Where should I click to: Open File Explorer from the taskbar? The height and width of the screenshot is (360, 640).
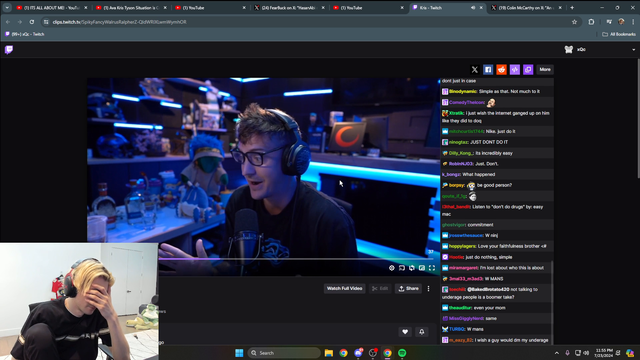pyautogui.click(x=329, y=353)
